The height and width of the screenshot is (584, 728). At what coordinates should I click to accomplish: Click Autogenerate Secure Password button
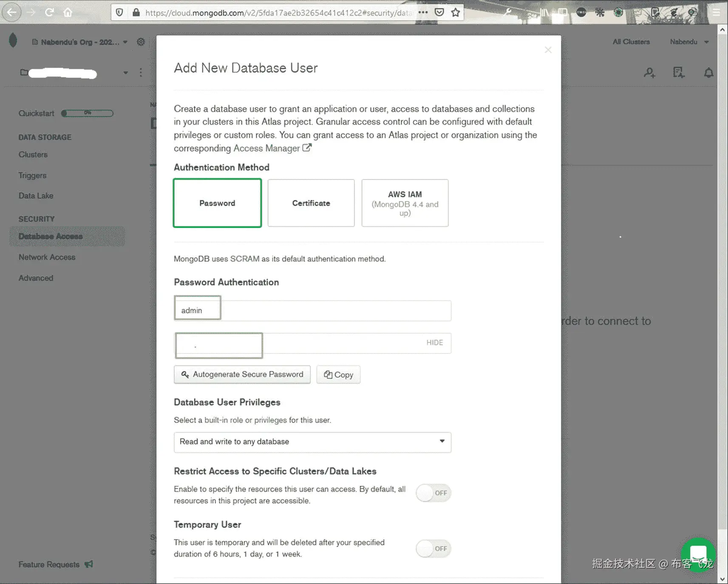[242, 375]
